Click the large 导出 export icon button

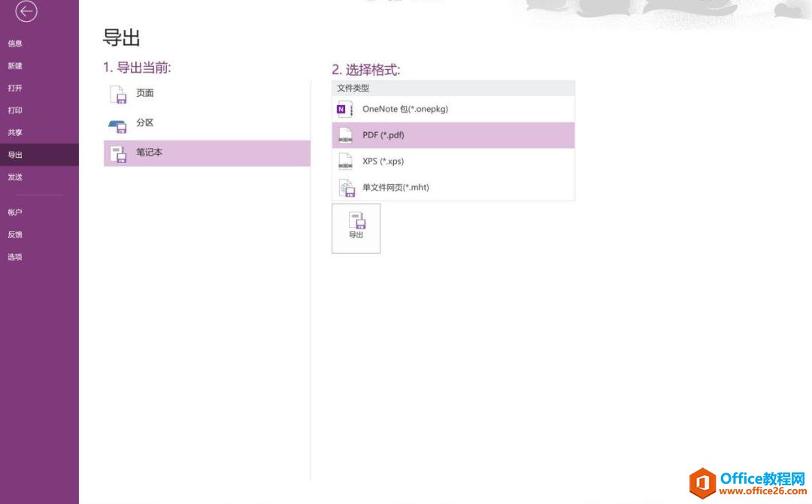pos(356,228)
